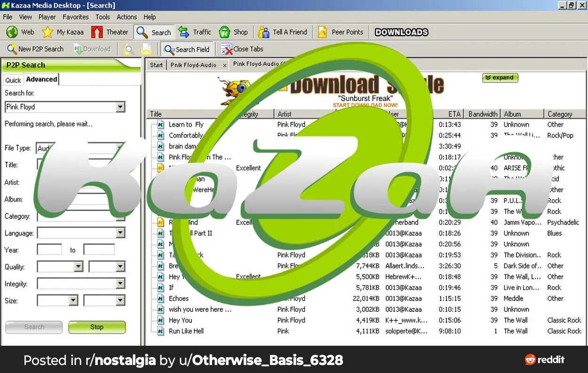Image resolution: width=588 pixels, height=373 pixels.
Task: Click the greyed Search button below Size
Action: point(34,327)
